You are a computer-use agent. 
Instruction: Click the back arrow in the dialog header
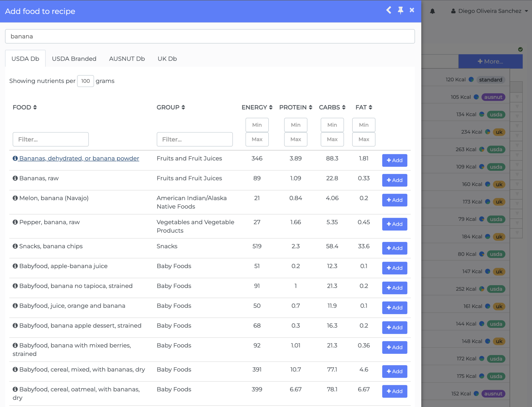point(389,10)
